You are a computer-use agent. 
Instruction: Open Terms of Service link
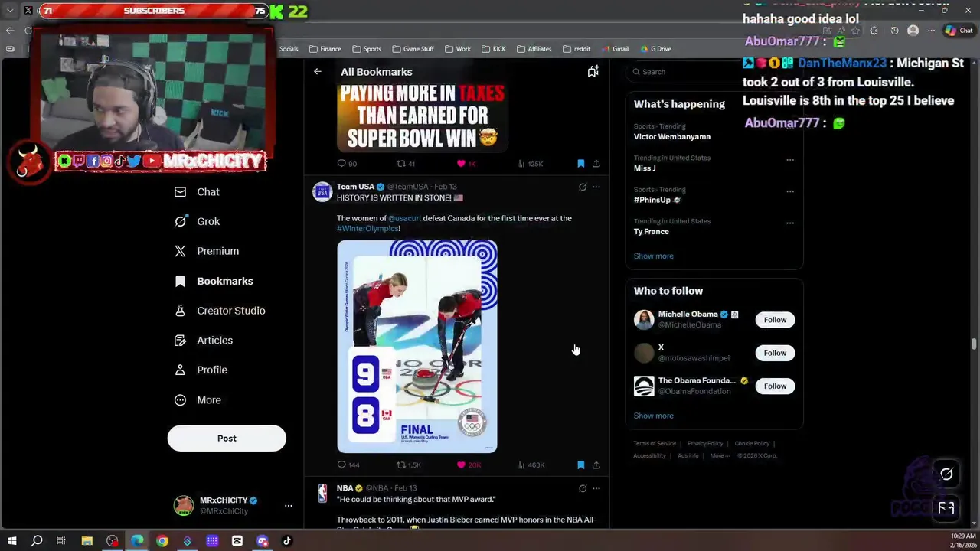(x=655, y=443)
